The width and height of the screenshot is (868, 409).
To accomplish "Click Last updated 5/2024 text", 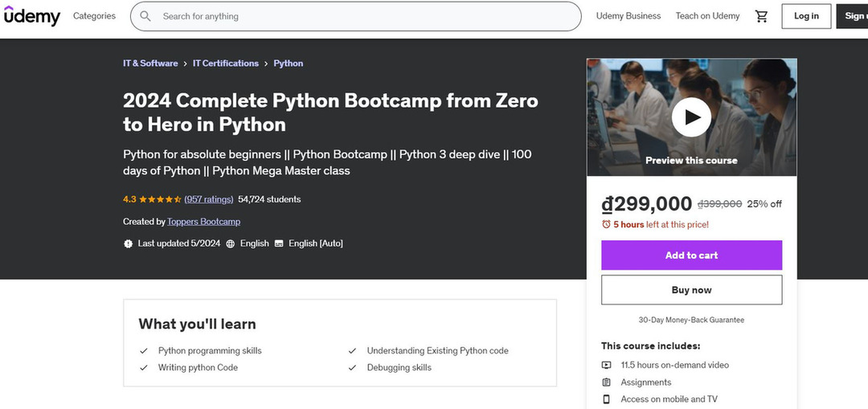I will (178, 243).
